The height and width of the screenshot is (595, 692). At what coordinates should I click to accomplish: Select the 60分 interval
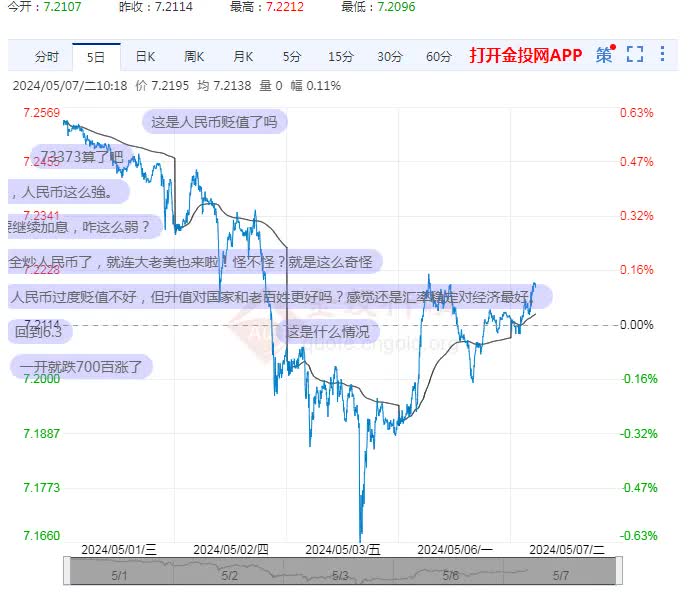tap(438, 57)
